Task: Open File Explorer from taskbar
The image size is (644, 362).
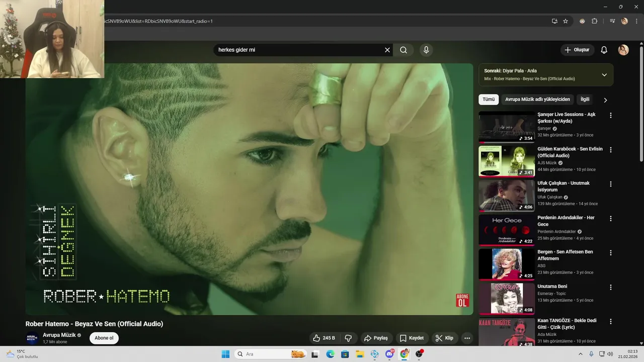Action: [x=360, y=354]
